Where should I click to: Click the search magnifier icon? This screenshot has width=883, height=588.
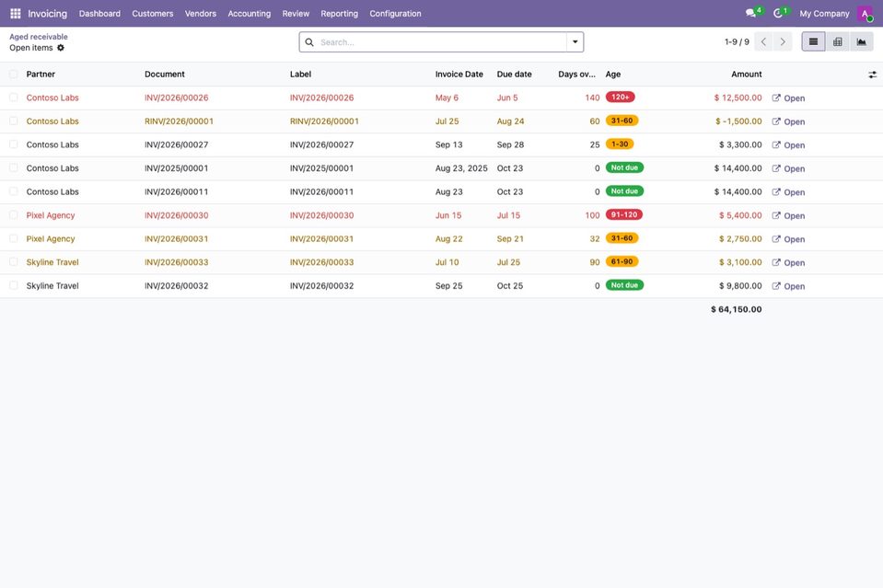[309, 42]
